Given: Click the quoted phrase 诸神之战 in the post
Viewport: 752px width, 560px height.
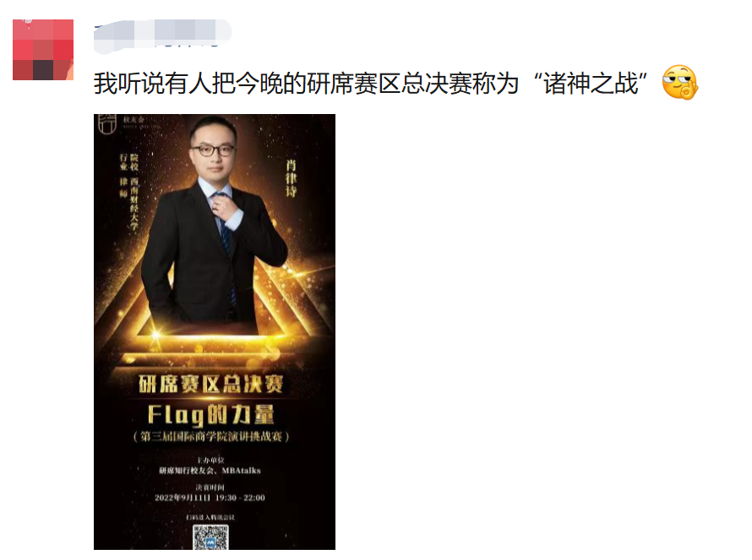Looking at the screenshot, I should [591, 84].
